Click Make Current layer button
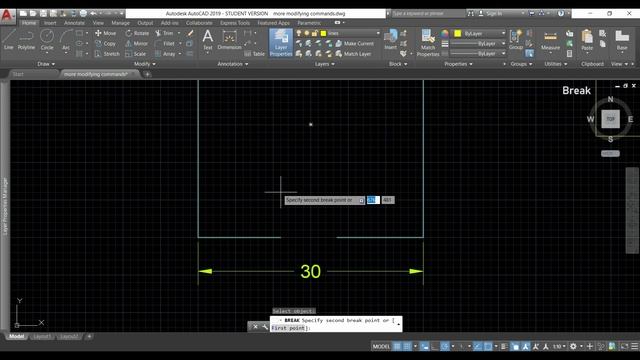Viewport: 640px width, 360px height. 354,43
